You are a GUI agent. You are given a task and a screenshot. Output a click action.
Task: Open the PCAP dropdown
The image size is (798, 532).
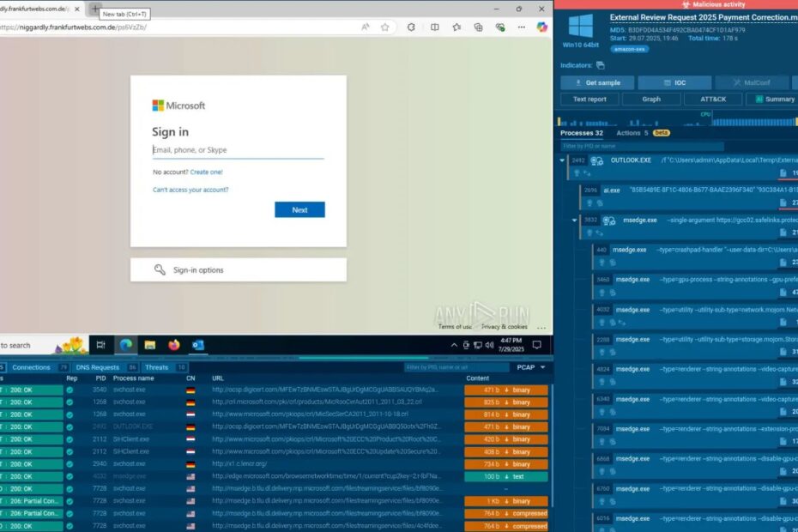(x=531, y=367)
